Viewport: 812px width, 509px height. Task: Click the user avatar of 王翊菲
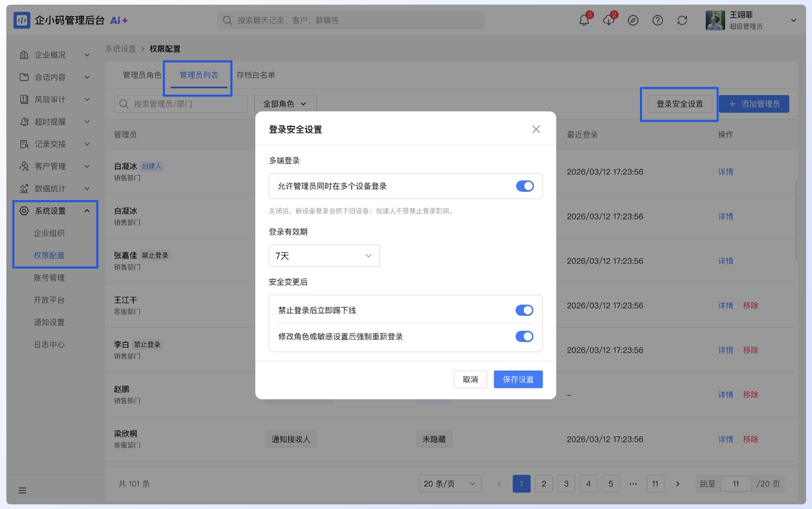[x=715, y=20]
